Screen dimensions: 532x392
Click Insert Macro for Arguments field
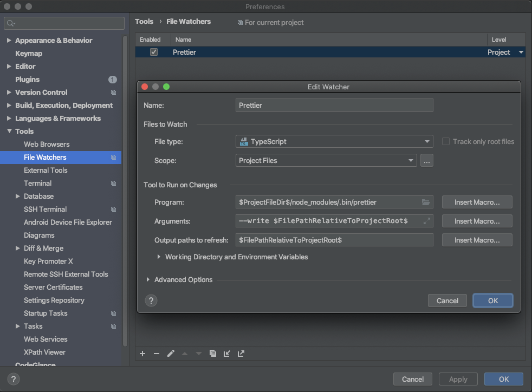(x=477, y=221)
